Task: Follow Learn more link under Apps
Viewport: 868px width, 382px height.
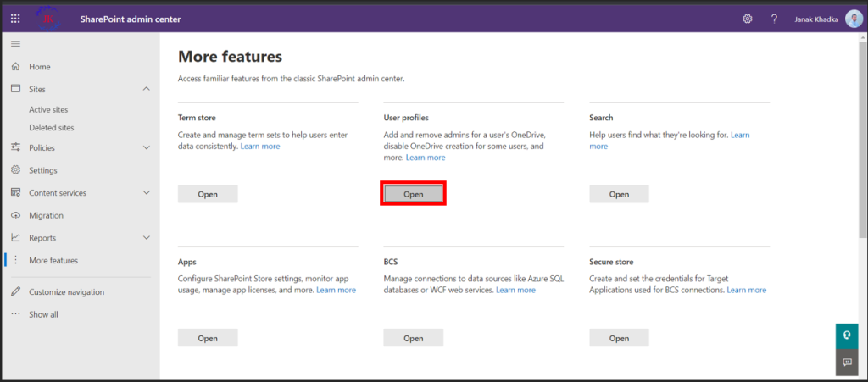Action: pos(336,291)
